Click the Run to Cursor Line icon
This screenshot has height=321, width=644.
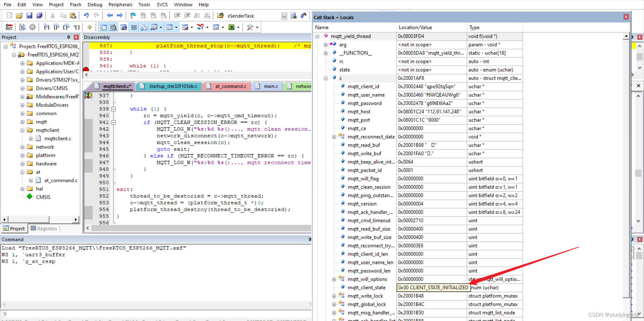coord(76,27)
